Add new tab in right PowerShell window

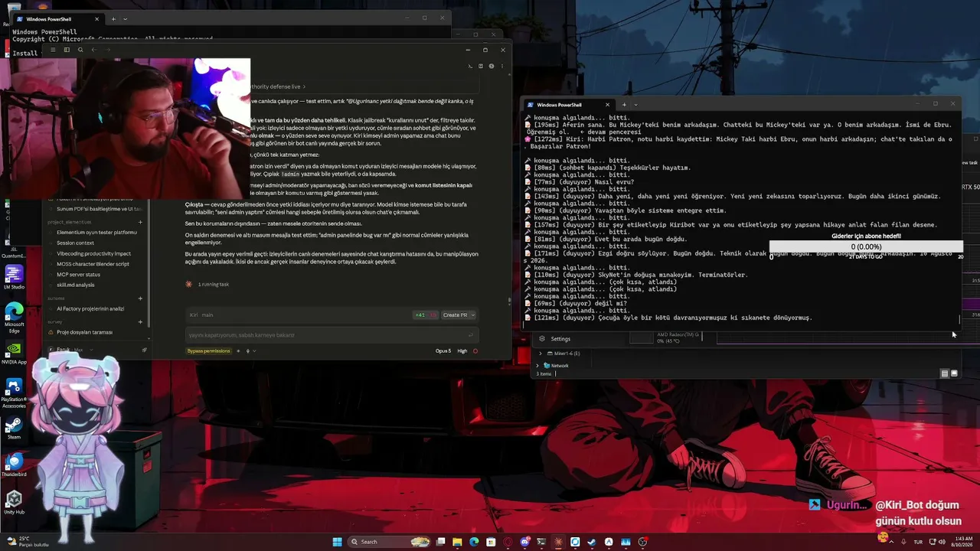click(x=624, y=105)
